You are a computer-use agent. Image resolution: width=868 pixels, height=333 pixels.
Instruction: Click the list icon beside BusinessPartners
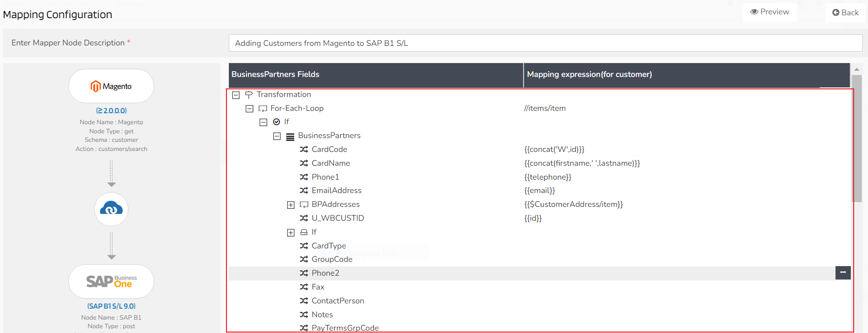(x=290, y=136)
